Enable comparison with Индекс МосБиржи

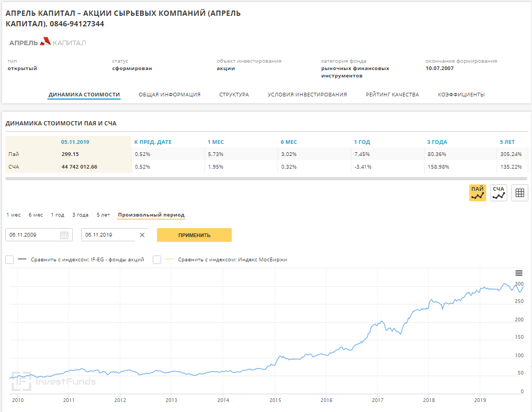[157, 260]
